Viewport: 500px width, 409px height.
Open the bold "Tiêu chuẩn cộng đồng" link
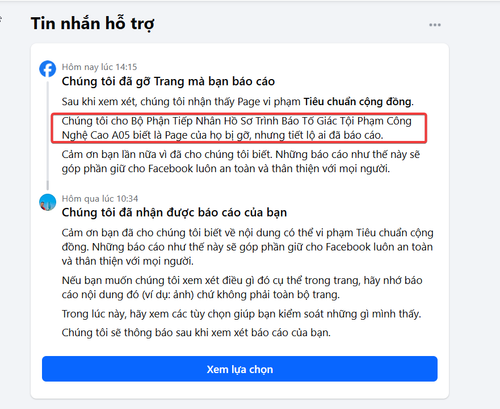(x=357, y=101)
